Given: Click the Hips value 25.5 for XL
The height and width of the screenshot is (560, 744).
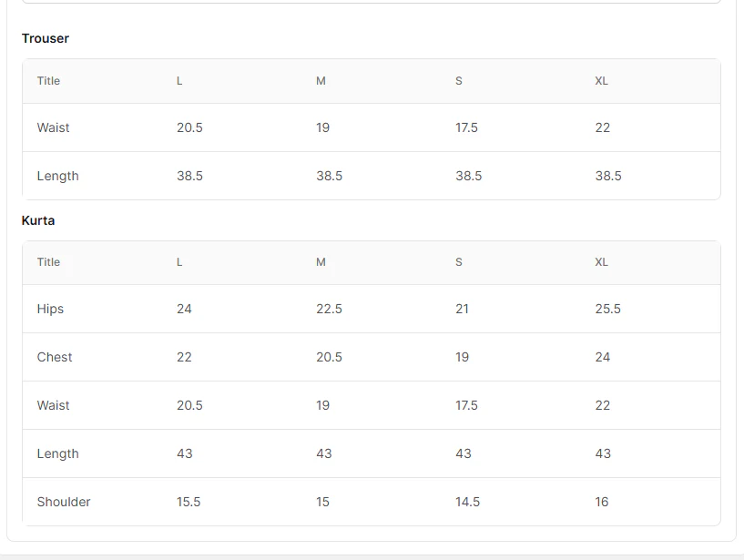Looking at the screenshot, I should 607,309.
